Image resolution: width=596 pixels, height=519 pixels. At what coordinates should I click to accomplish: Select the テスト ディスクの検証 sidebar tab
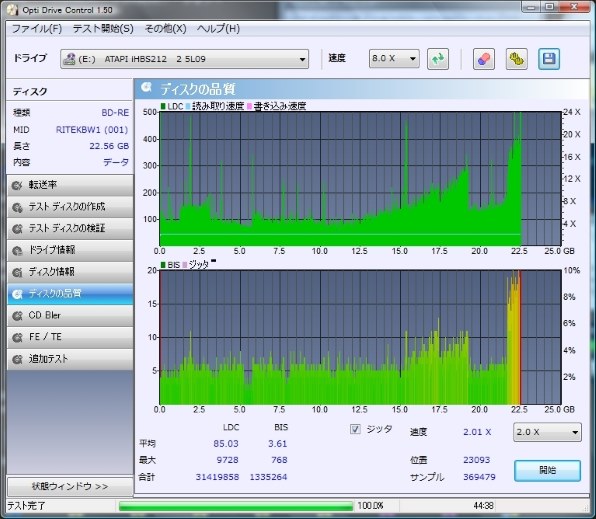70,229
